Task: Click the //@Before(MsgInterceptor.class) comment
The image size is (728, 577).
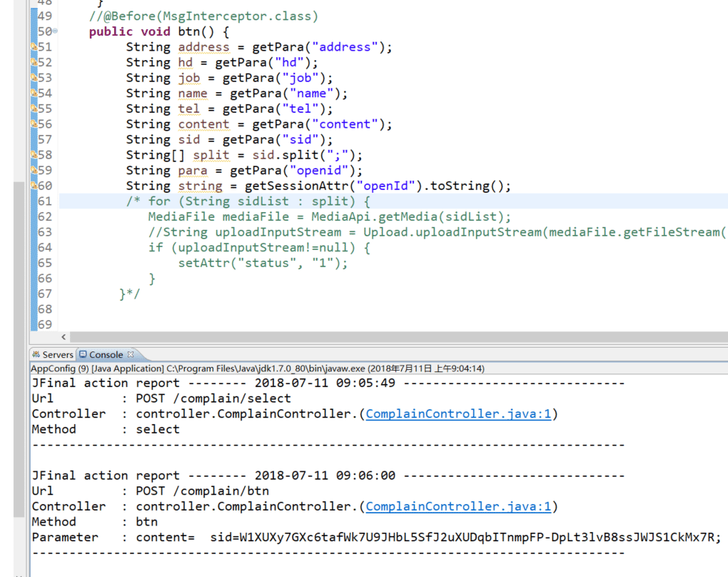Action: click(x=204, y=16)
